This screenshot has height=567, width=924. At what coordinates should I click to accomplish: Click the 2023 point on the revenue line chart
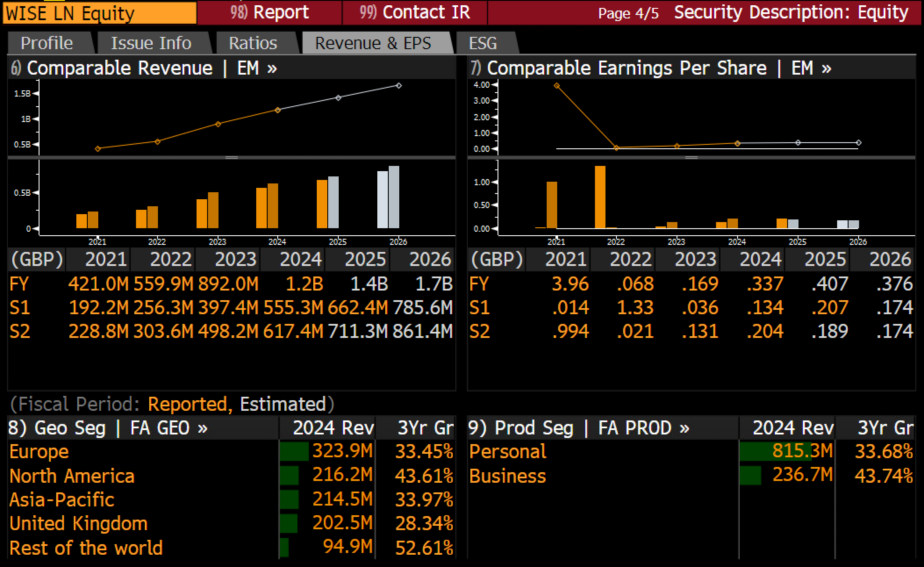pos(218,124)
